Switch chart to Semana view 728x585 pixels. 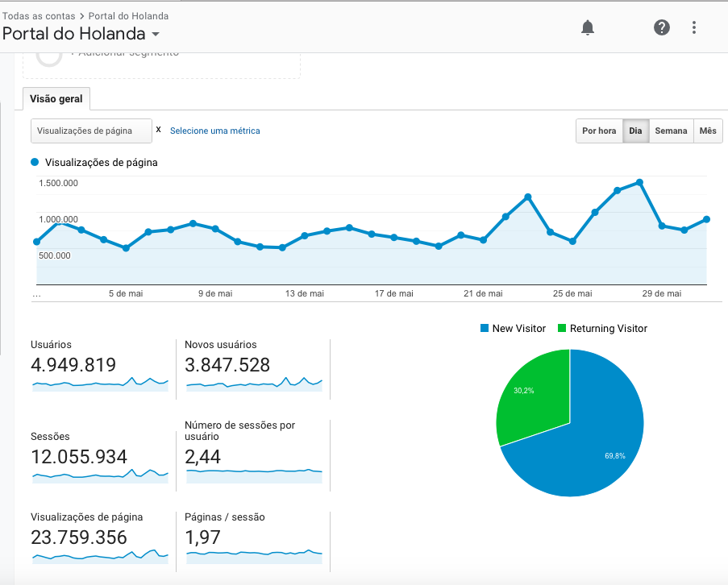671,131
